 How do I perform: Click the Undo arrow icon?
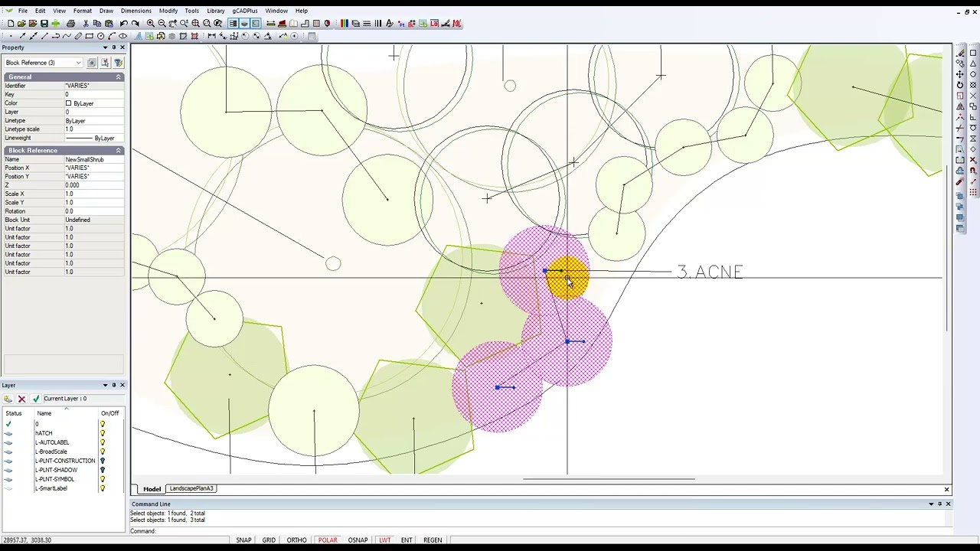[124, 24]
